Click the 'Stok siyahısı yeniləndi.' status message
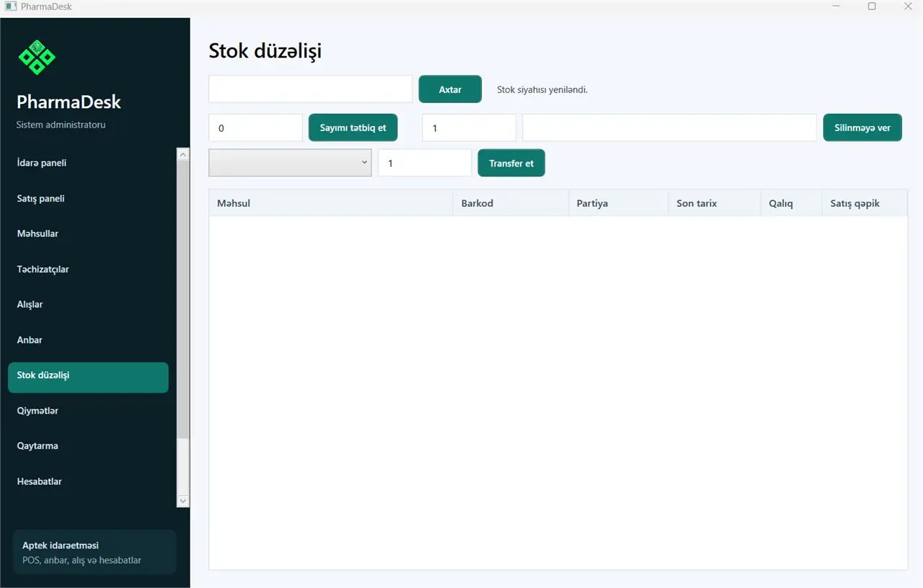The image size is (923, 588). coord(542,90)
